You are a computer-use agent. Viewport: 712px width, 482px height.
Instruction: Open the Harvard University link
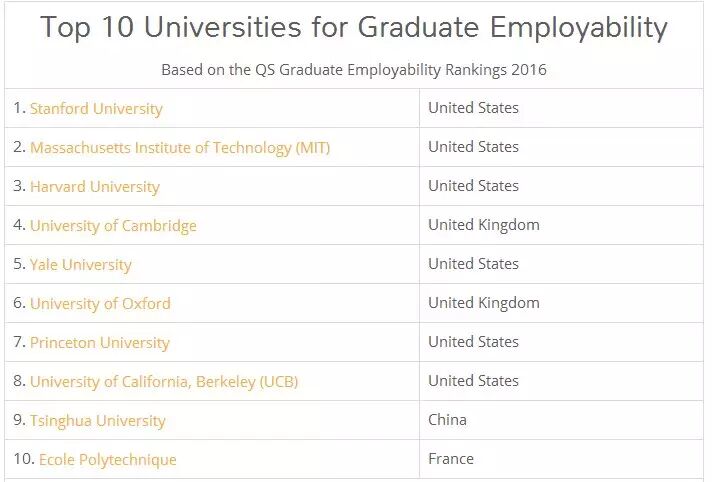pyautogui.click(x=95, y=186)
